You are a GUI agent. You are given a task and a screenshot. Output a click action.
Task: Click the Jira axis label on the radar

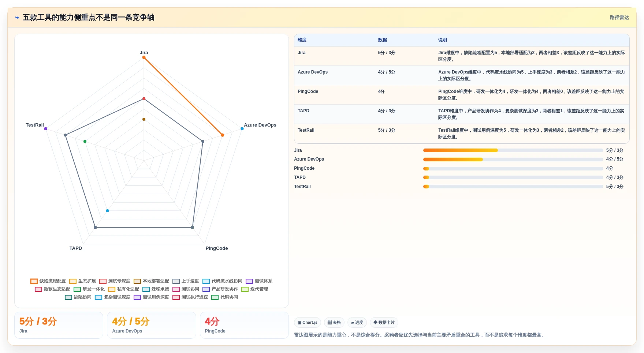(x=144, y=53)
